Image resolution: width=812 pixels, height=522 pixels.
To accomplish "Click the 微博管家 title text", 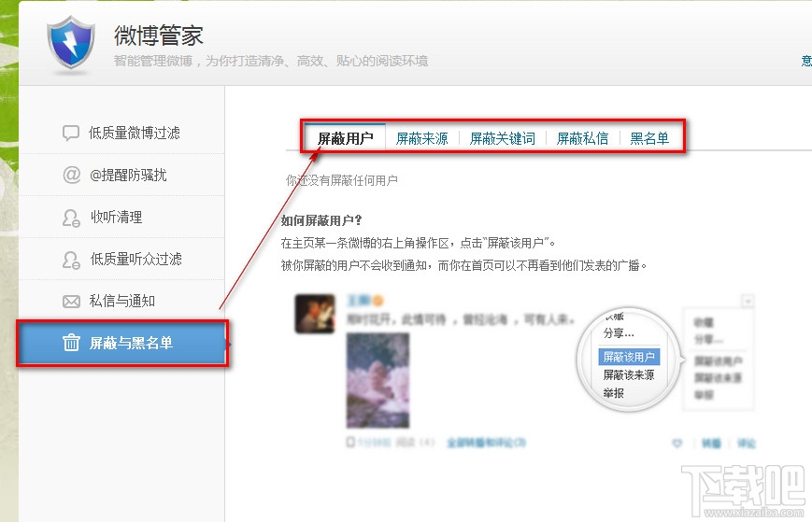I will (159, 35).
